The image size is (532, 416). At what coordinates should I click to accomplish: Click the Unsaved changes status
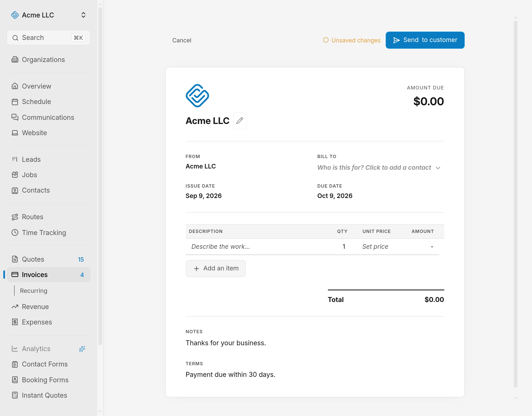pos(351,40)
